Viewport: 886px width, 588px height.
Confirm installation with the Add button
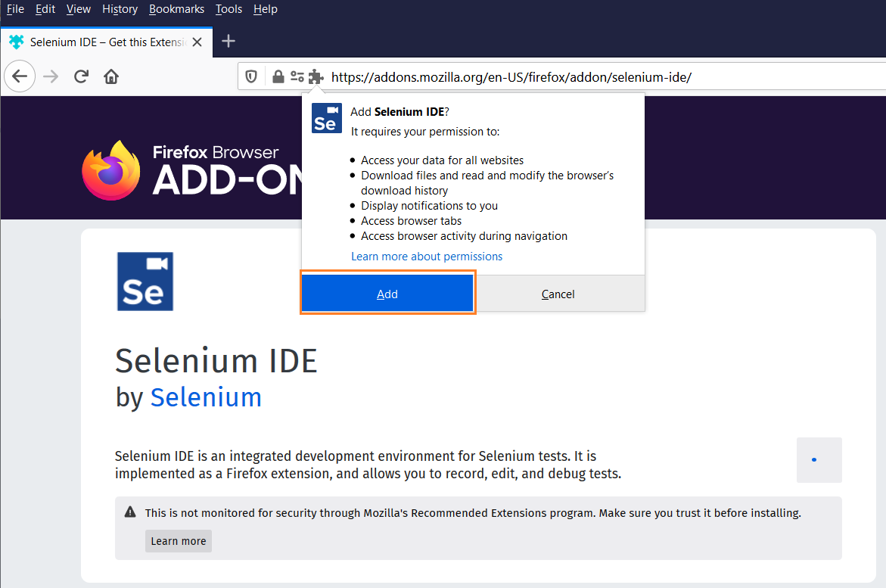click(x=387, y=294)
